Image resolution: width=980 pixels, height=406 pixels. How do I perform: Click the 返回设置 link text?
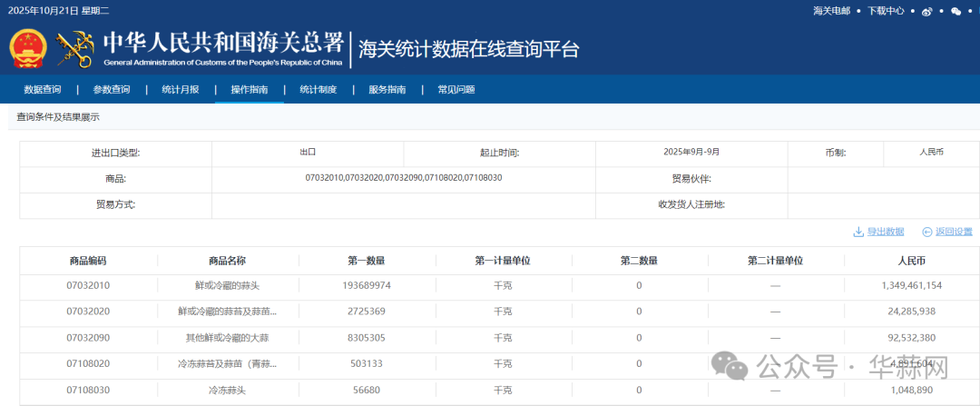click(954, 232)
